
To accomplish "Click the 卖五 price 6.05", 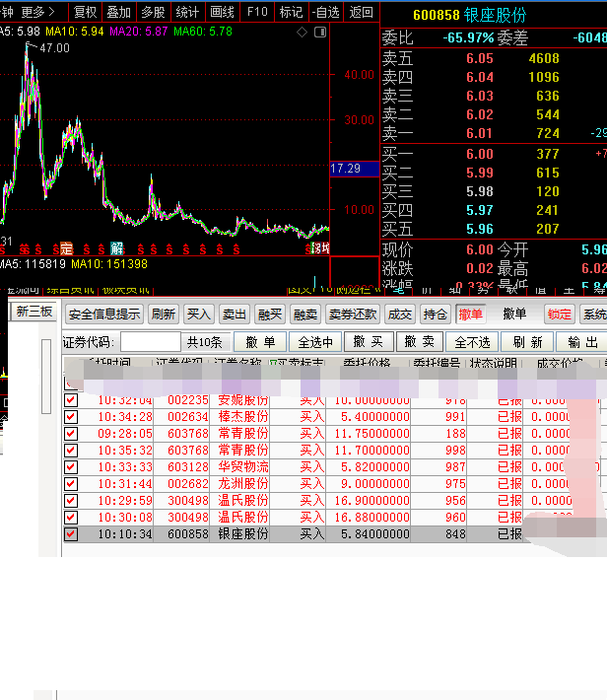I will pyautogui.click(x=480, y=58).
